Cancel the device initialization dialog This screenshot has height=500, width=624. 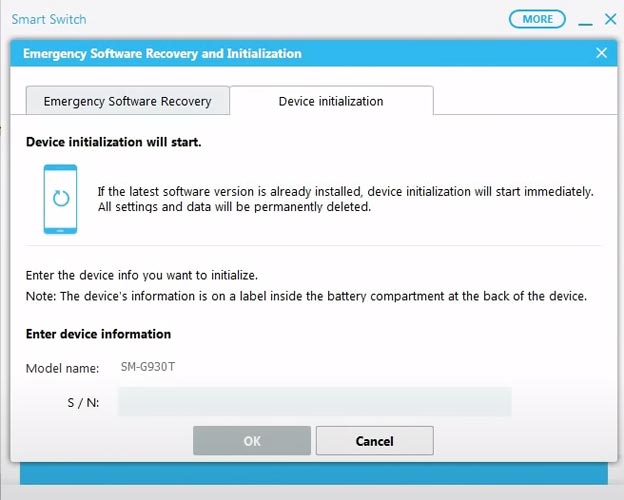pyautogui.click(x=374, y=441)
